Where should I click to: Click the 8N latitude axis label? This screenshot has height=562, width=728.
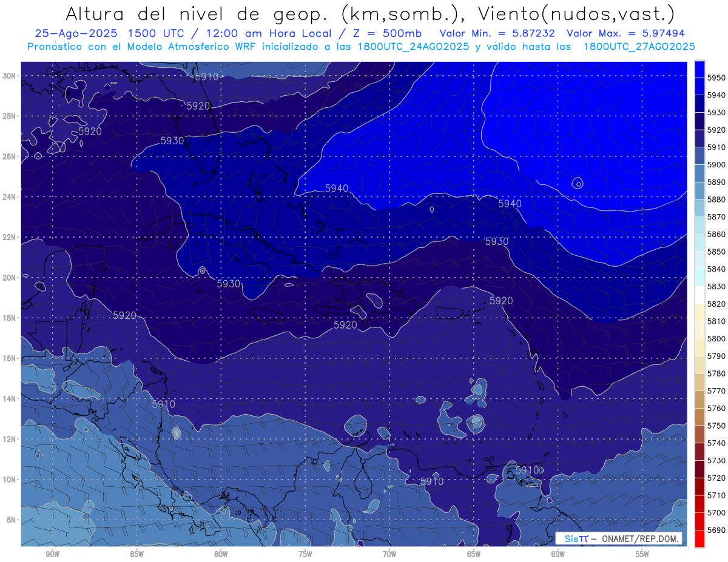point(12,520)
